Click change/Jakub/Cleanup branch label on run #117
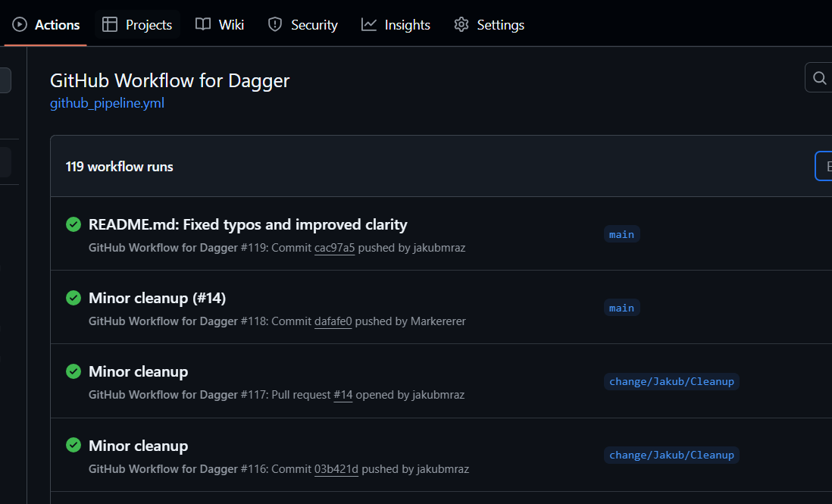Image resolution: width=832 pixels, height=504 pixels. pyautogui.click(x=672, y=381)
